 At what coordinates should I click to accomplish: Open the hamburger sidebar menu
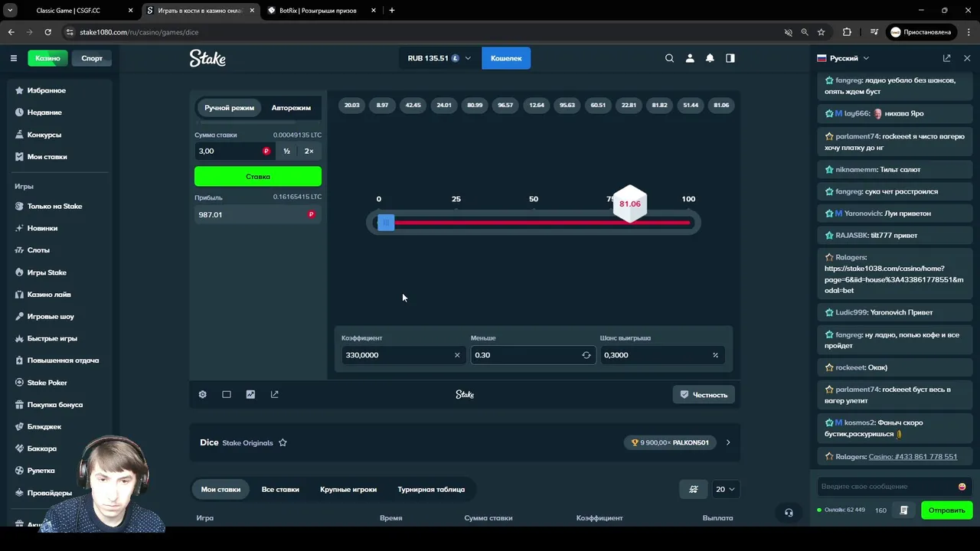coord(13,58)
